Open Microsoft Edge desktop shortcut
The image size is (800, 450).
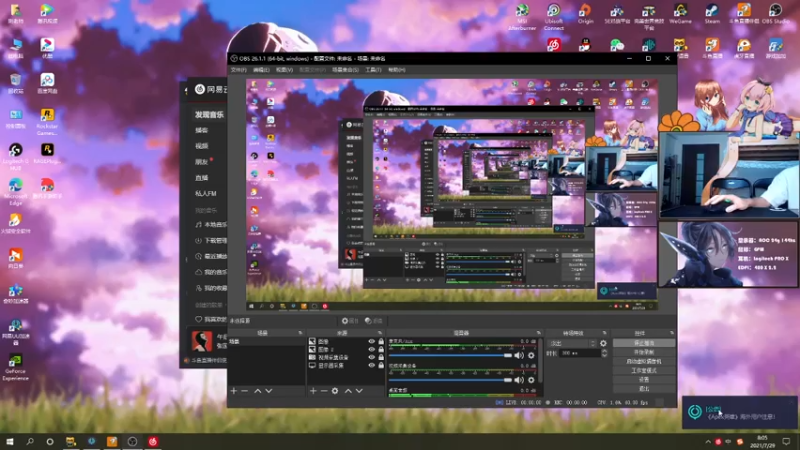tap(15, 192)
